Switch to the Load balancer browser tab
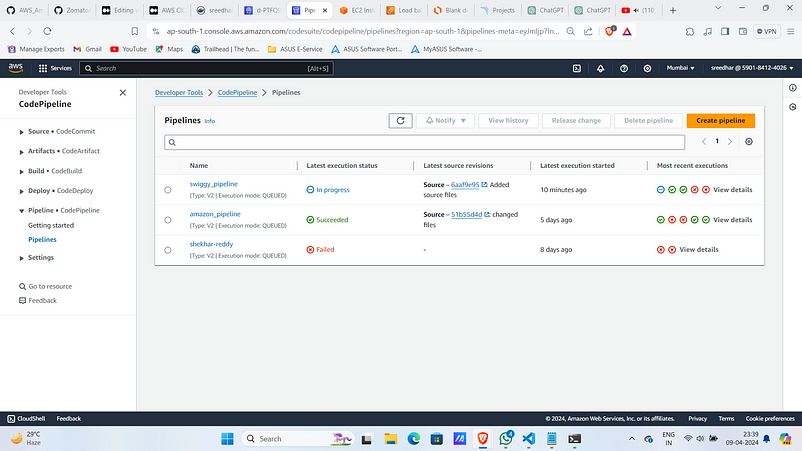802x451 pixels. coord(404,10)
